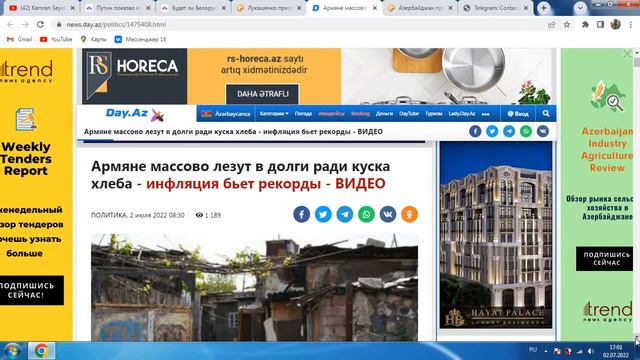Screen dimensions: 640x360
Task: Open the Туризм menu item
Action: [434, 113]
